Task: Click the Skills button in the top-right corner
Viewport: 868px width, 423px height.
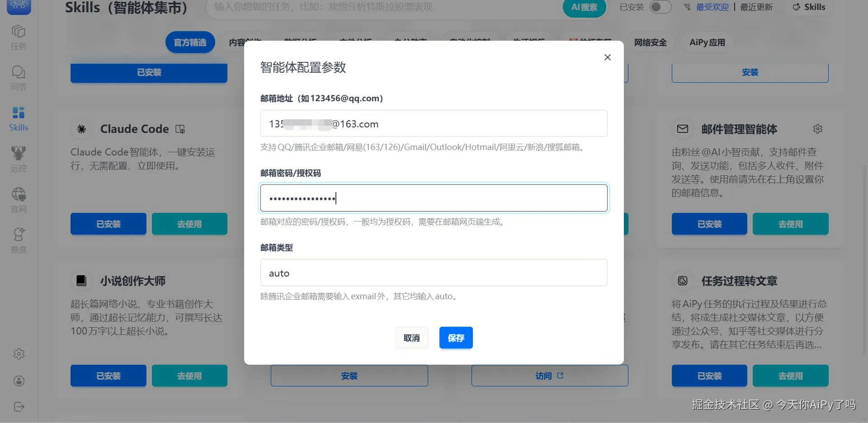Action: tap(809, 7)
